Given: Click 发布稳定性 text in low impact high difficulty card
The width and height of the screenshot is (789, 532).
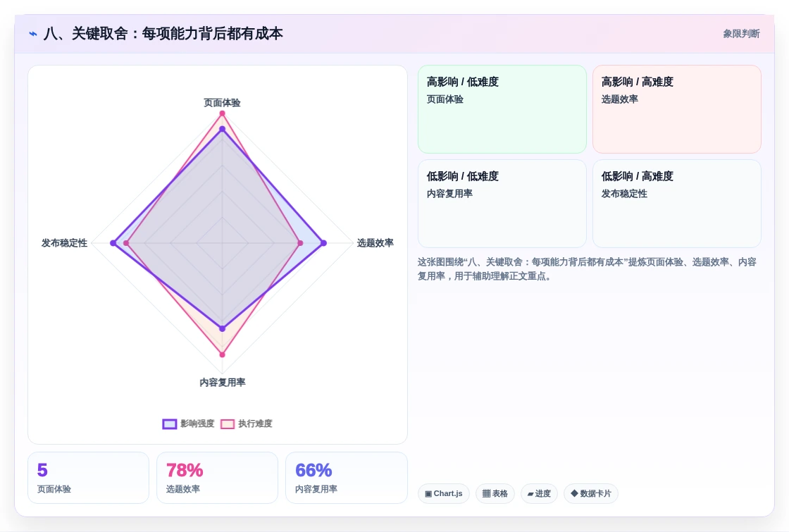Looking at the screenshot, I should 624,194.
